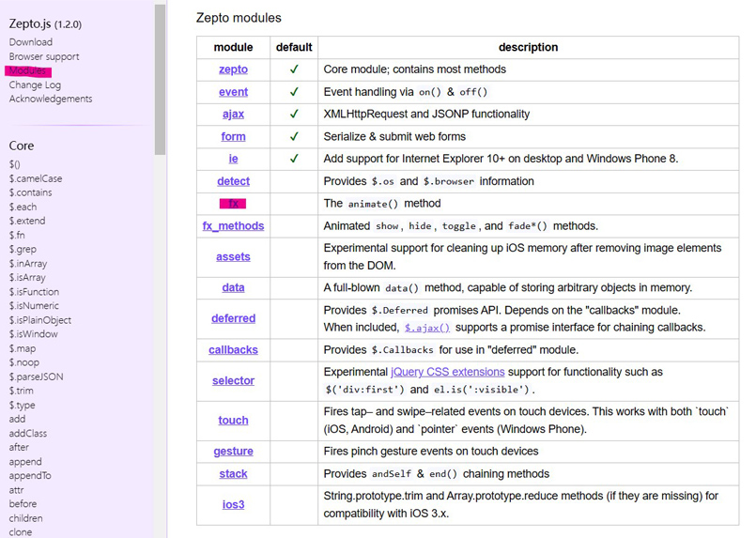The image size is (756, 538).
Task: Open $.trim sidebar link
Action: click(x=22, y=391)
